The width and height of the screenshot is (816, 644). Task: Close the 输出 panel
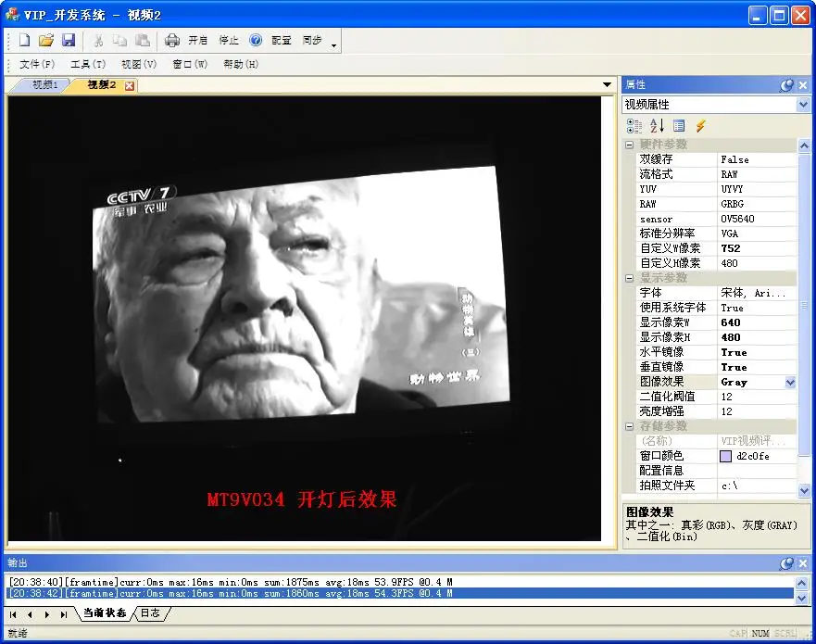pos(803,563)
